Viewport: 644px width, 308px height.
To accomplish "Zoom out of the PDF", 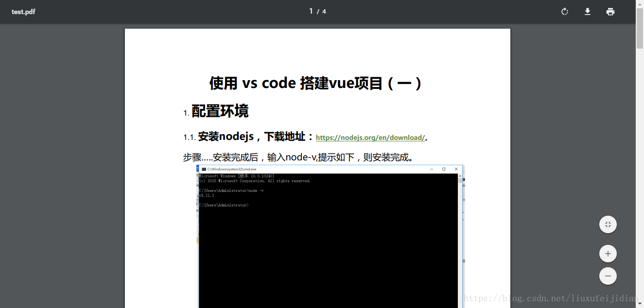I will [x=608, y=276].
